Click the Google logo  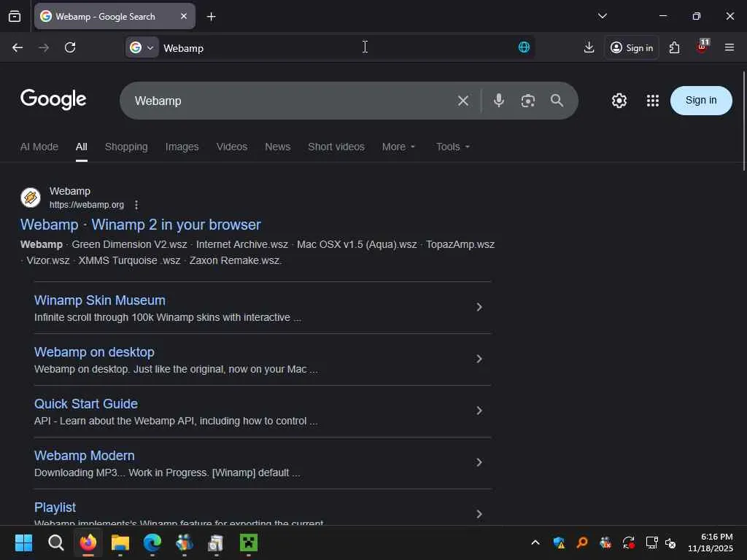click(53, 99)
